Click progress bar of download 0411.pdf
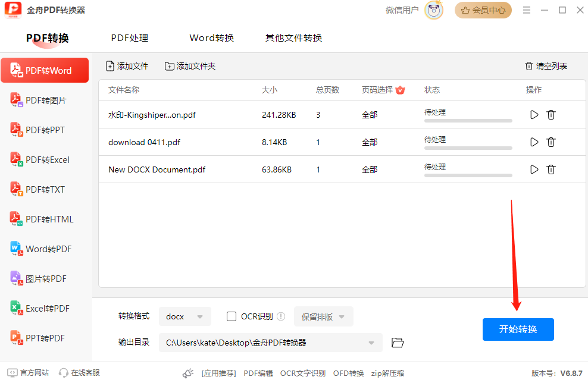 [468, 148]
